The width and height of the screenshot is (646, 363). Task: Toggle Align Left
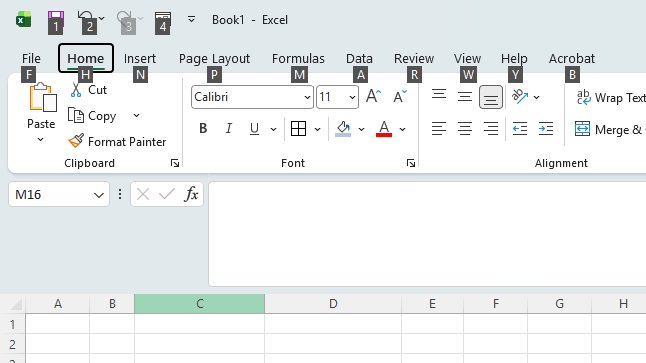click(439, 129)
